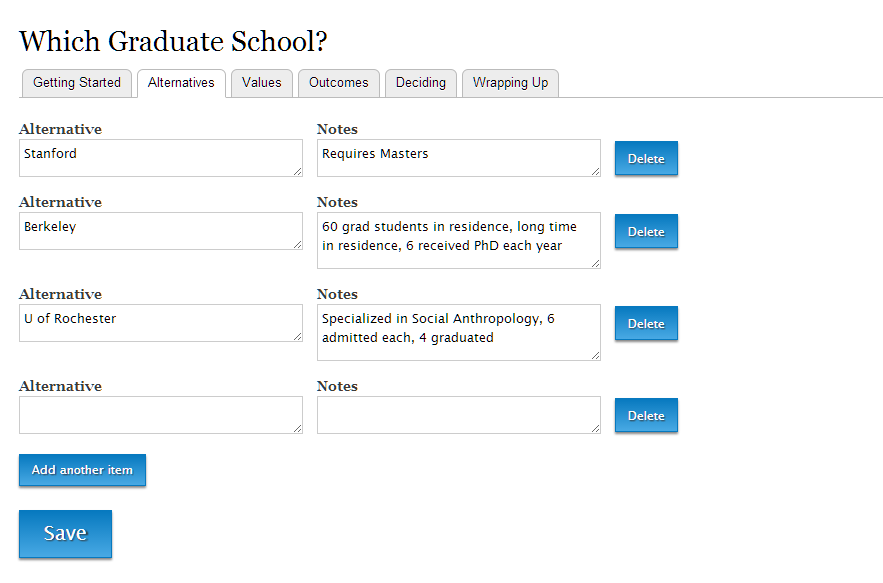Image resolution: width=883 pixels, height=583 pixels.
Task: Delete the Berkeley alternative
Action: (646, 231)
